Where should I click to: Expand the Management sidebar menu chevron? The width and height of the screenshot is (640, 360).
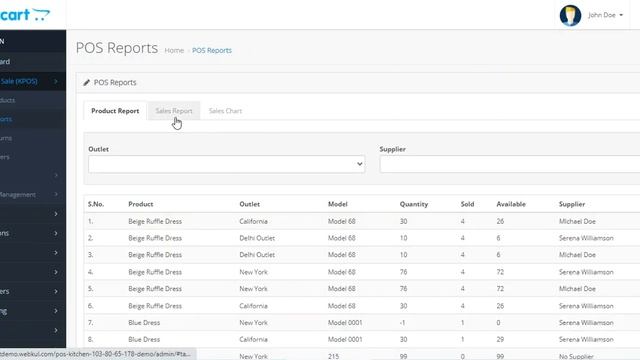click(x=56, y=194)
